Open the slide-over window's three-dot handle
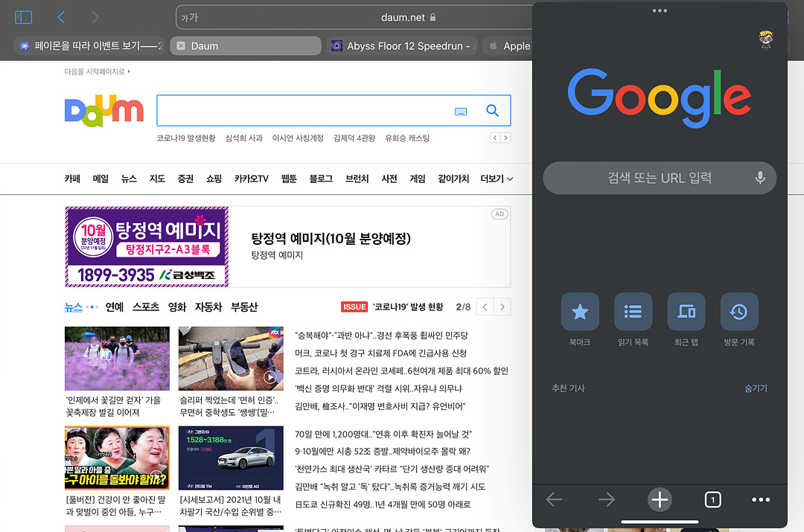 point(660,10)
